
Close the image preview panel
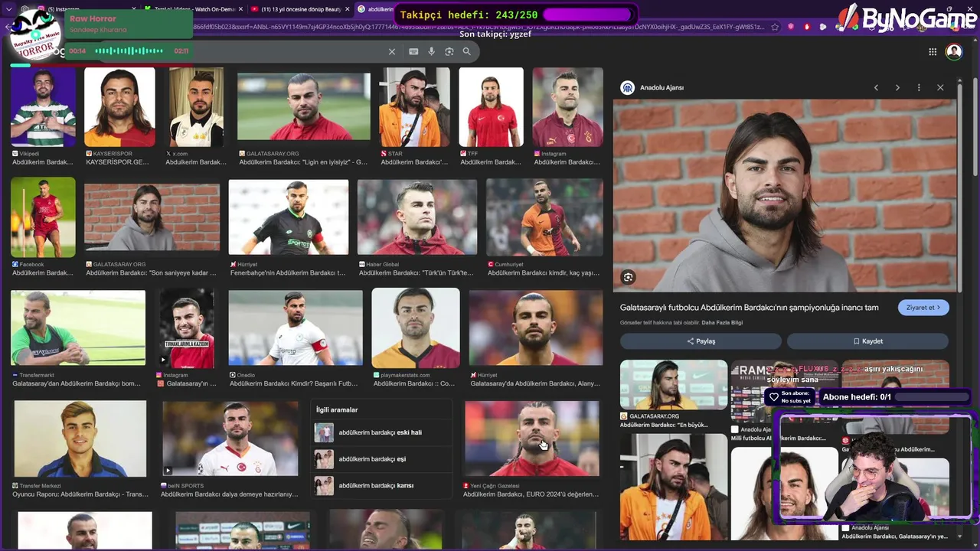click(x=940, y=87)
